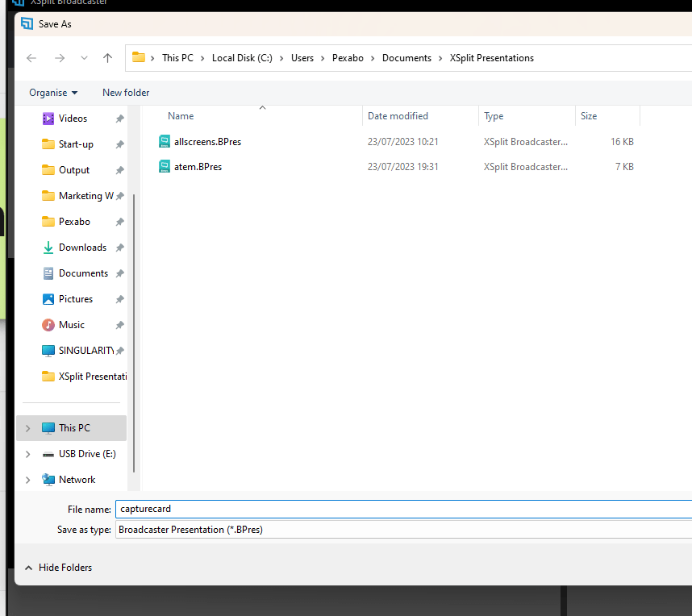The width and height of the screenshot is (692, 616).
Task: Click the pin icon beside Documents
Action: pyautogui.click(x=119, y=273)
